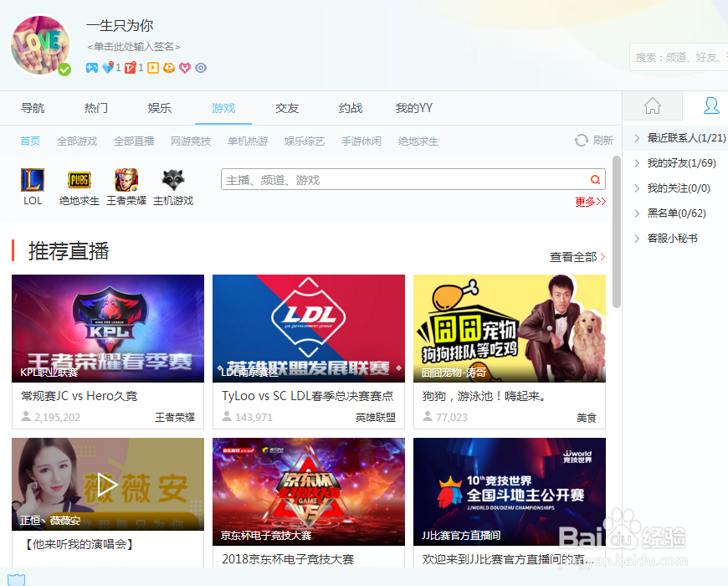Click the title TyLoo vs SC LDL春季总决赛赛点
This screenshot has height=586, width=728.
click(x=307, y=396)
